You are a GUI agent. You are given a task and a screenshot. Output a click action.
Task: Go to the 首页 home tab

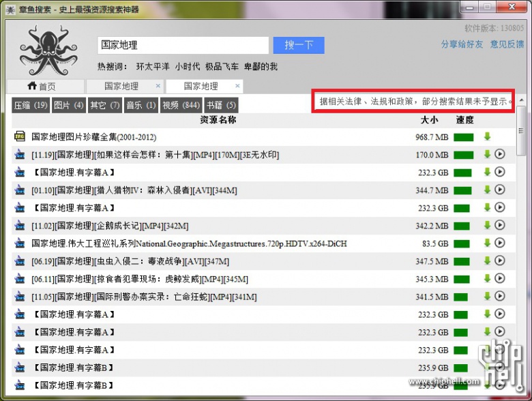tap(46, 86)
